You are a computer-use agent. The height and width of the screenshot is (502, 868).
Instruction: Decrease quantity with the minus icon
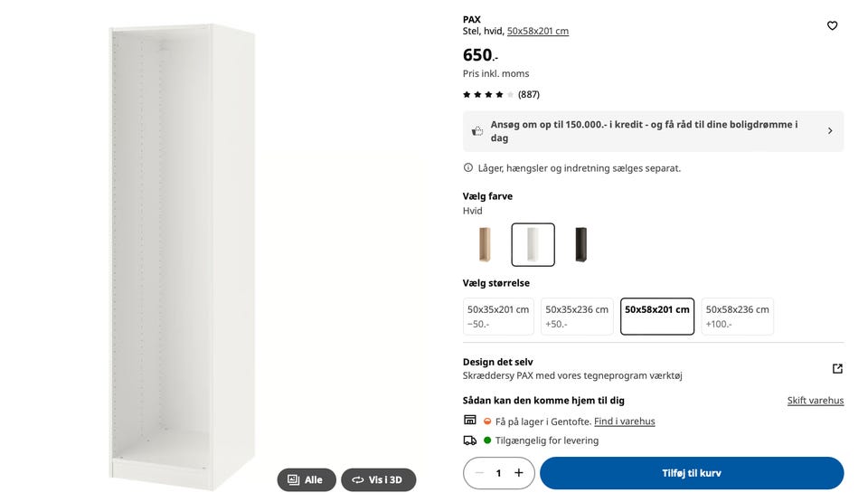pos(479,473)
